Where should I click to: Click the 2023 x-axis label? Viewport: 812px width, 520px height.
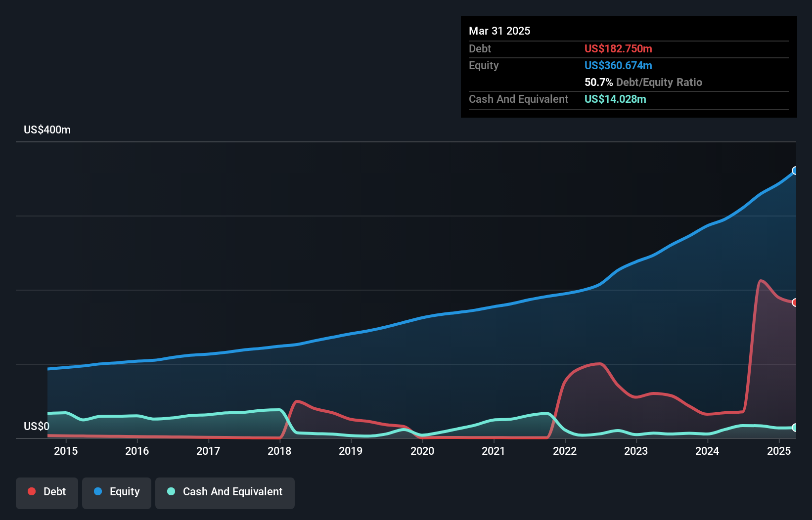click(636, 451)
